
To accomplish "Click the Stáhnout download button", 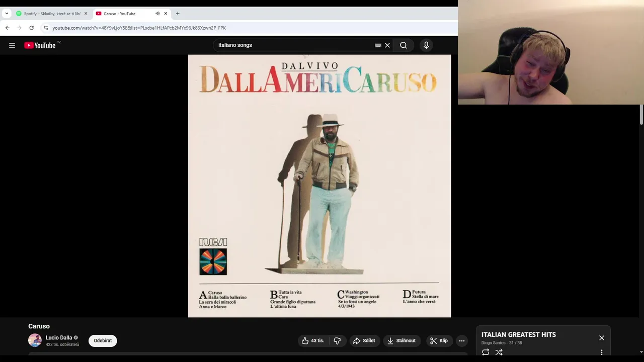I will coord(401,341).
